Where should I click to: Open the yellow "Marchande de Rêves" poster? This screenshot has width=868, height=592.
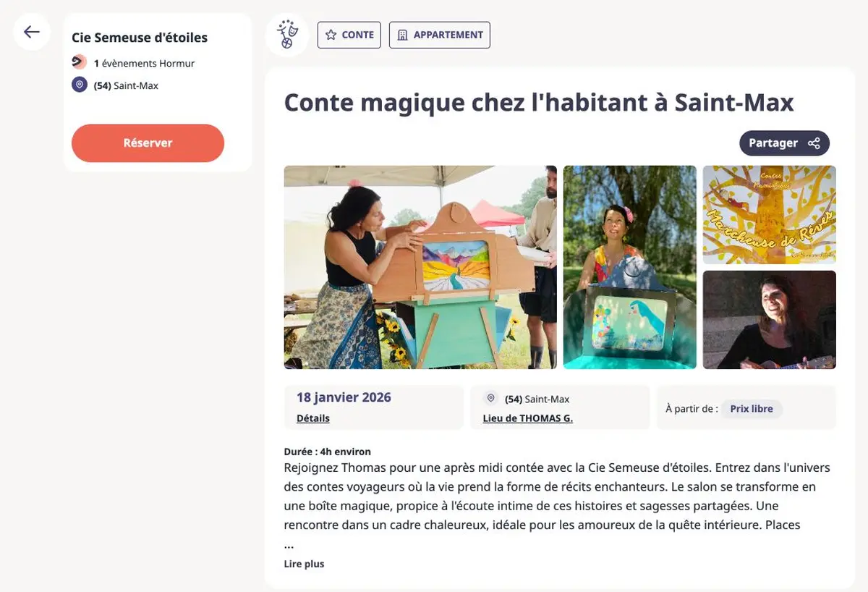(x=768, y=214)
